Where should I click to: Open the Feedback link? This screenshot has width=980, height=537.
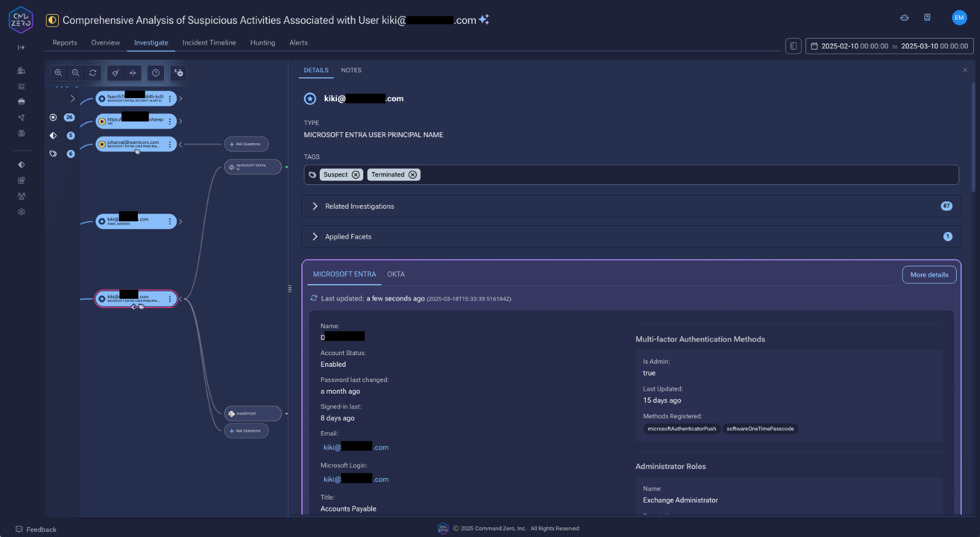point(36,530)
